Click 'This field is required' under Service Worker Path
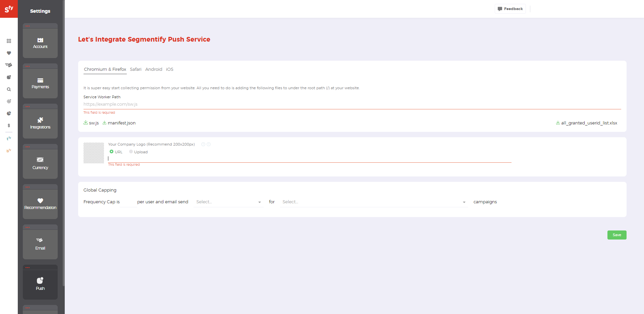This screenshot has width=644, height=314. point(99,113)
